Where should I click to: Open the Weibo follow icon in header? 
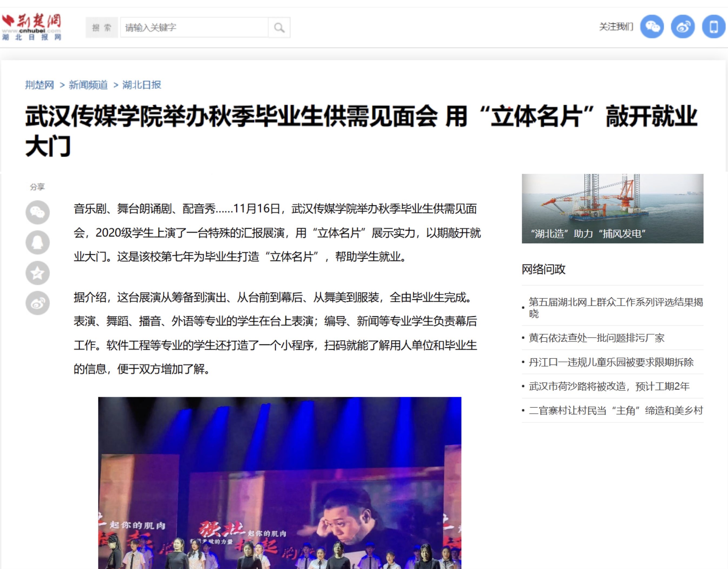(682, 27)
